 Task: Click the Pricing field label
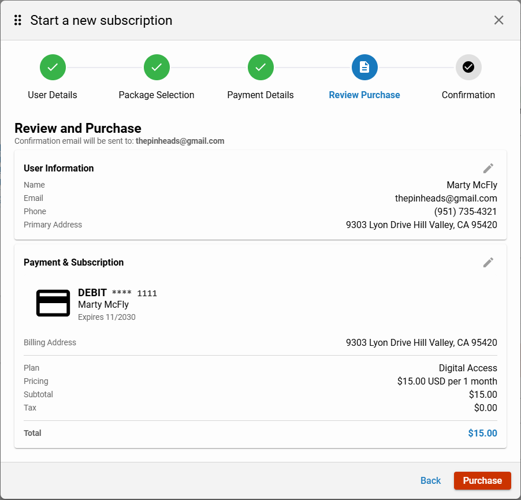(x=36, y=381)
